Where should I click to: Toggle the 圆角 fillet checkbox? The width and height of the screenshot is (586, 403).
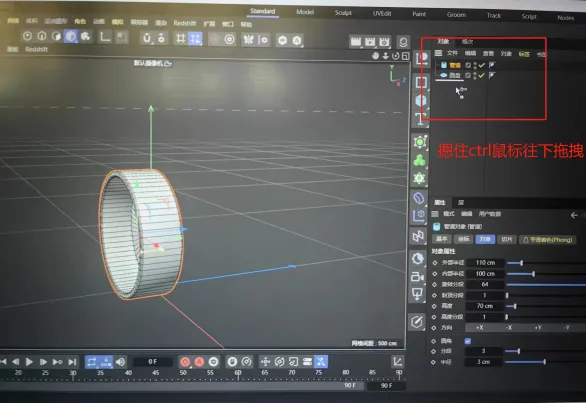[468, 341]
